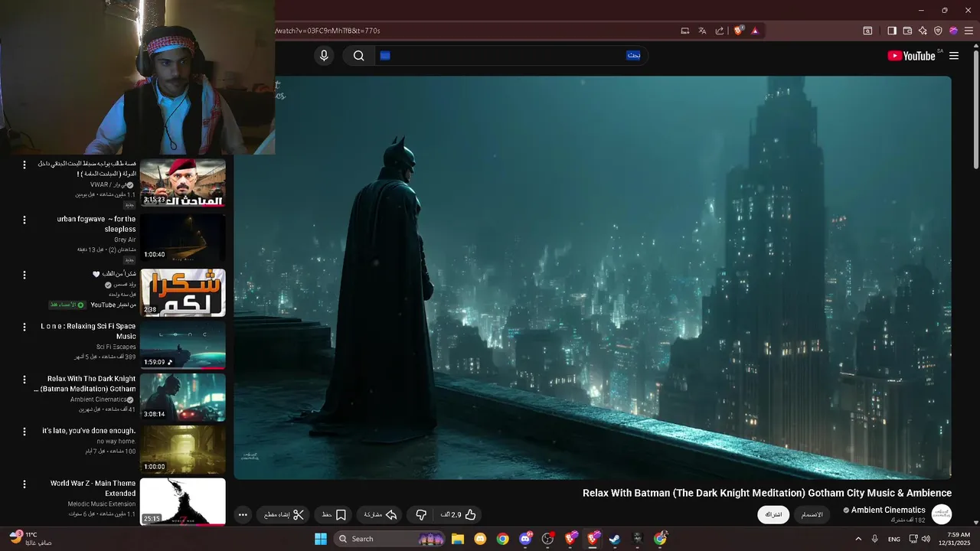The image size is (980, 551).
Task: Click the share page icon in address bar
Action: 720,31
